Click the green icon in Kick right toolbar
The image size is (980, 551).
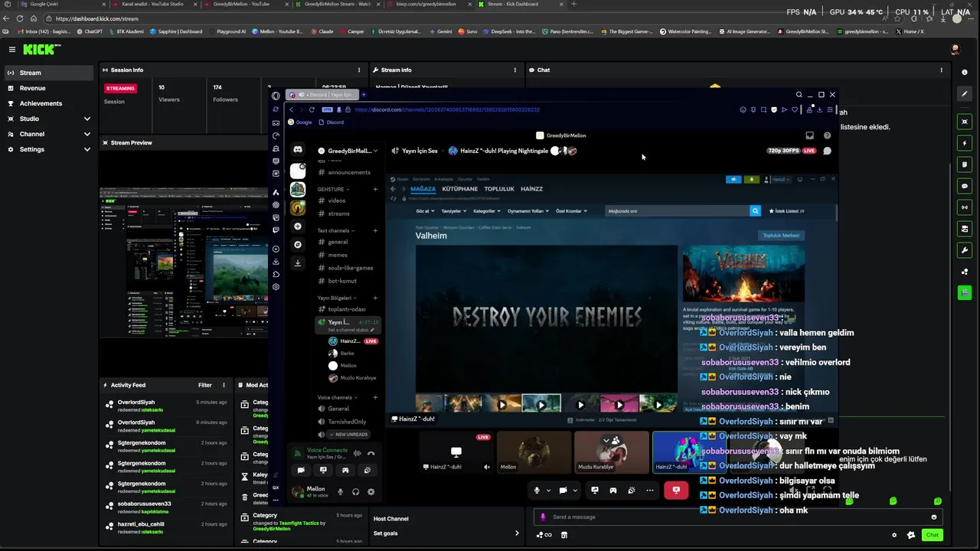(965, 292)
